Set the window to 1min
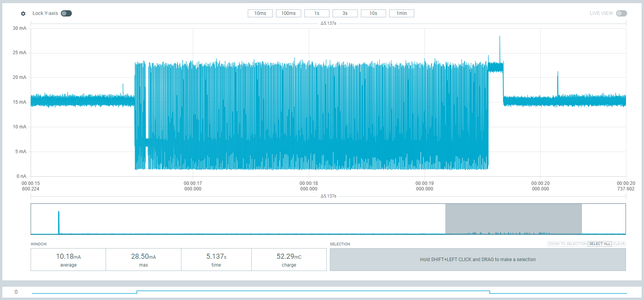Viewport: 644px width, 300px height. pyautogui.click(x=401, y=13)
